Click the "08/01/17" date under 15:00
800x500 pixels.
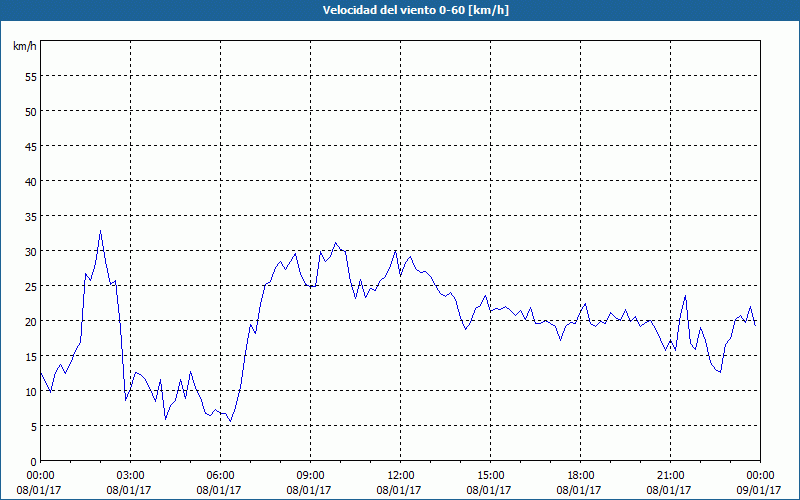489,490
